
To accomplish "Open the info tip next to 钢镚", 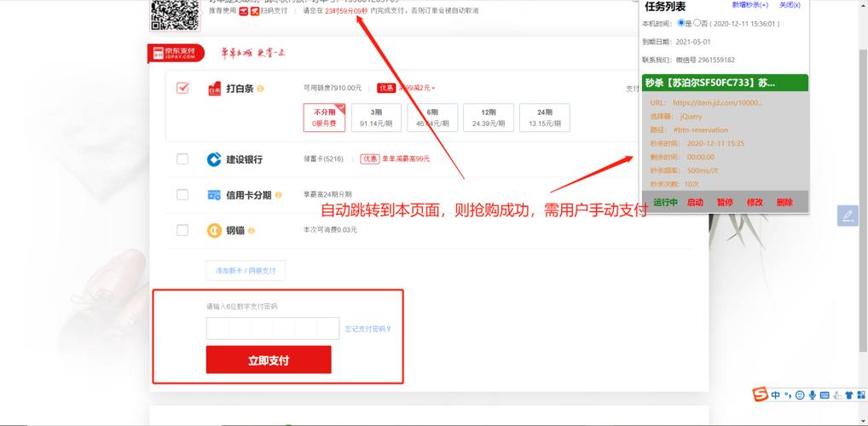I will point(252,230).
